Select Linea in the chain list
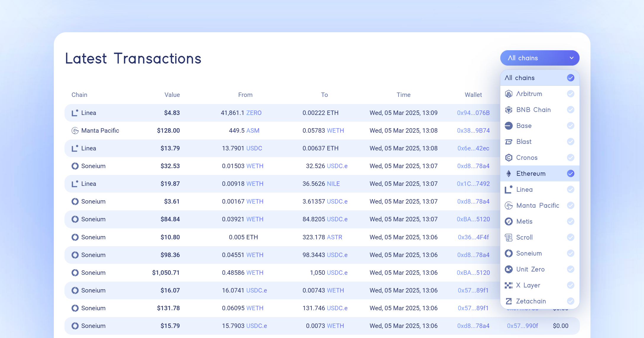Image resolution: width=644 pixels, height=338 pixels. click(525, 190)
